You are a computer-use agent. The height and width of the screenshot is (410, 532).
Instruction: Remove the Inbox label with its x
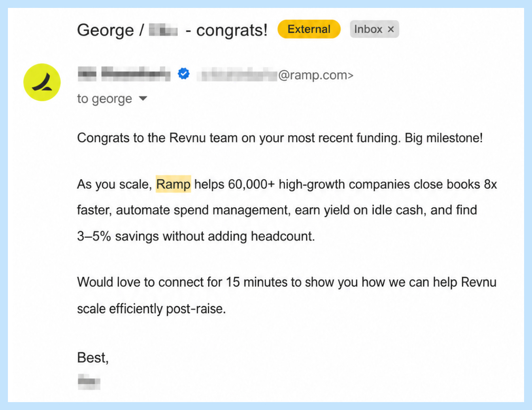(x=391, y=29)
